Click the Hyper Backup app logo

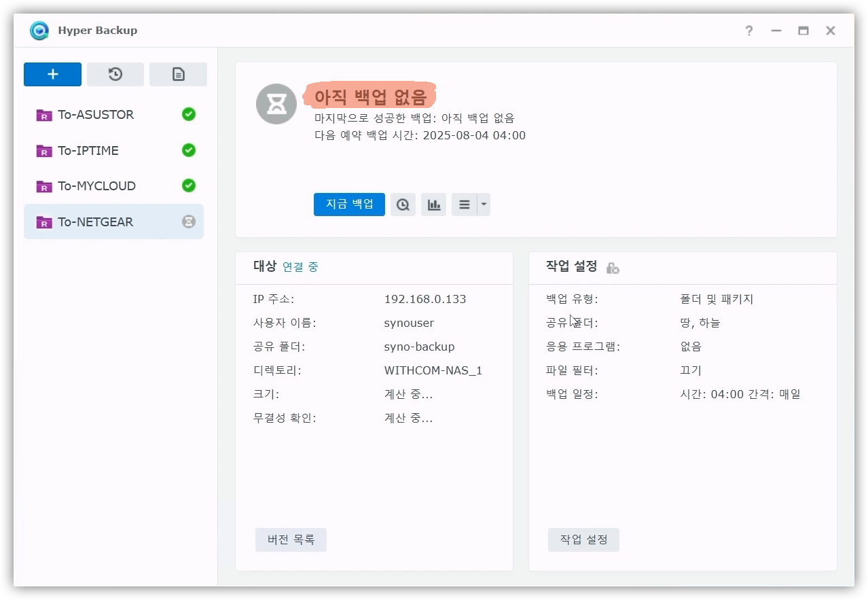pyautogui.click(x=39, y=31)
